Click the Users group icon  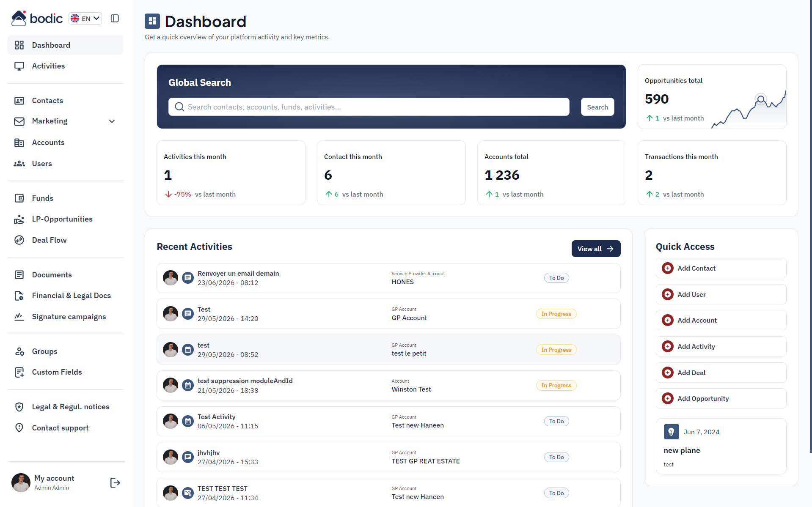point(19,164)
